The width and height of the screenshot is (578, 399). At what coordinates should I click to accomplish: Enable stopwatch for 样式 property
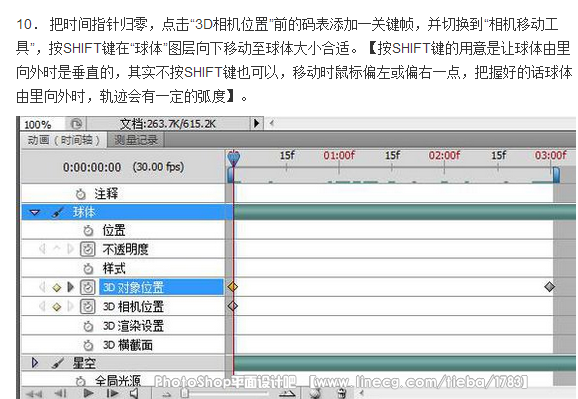pos(88,269)
